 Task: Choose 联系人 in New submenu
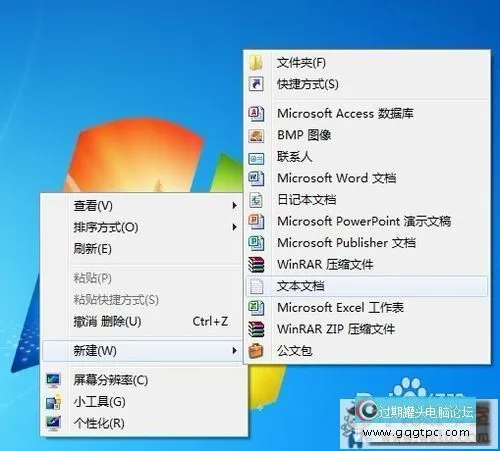(367, 157)
